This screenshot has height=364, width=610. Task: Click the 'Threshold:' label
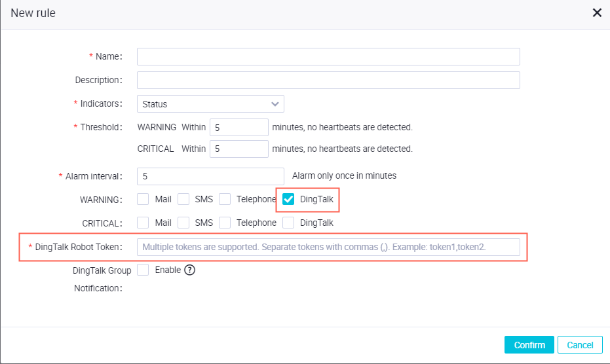[x=101, y=127]
